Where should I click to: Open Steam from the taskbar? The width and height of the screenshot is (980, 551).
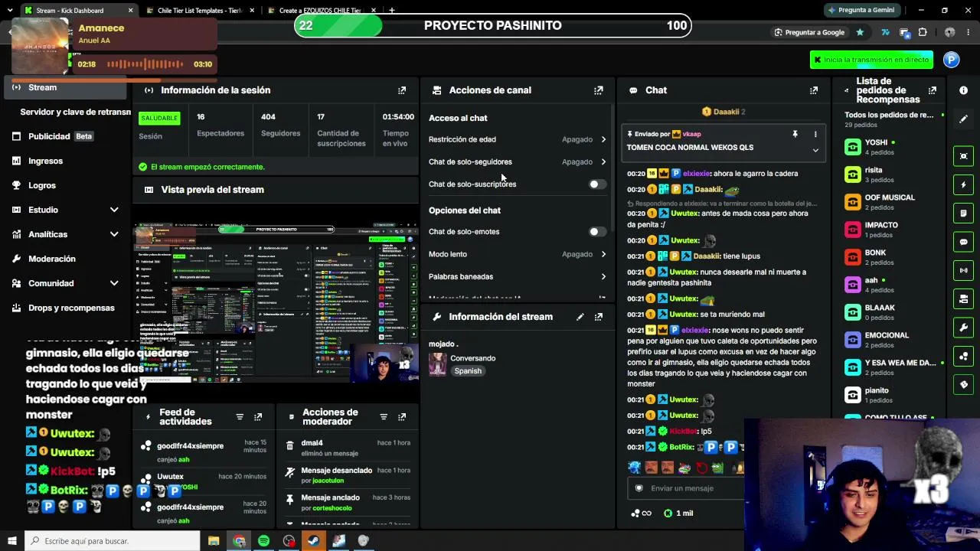pos(313,541)
